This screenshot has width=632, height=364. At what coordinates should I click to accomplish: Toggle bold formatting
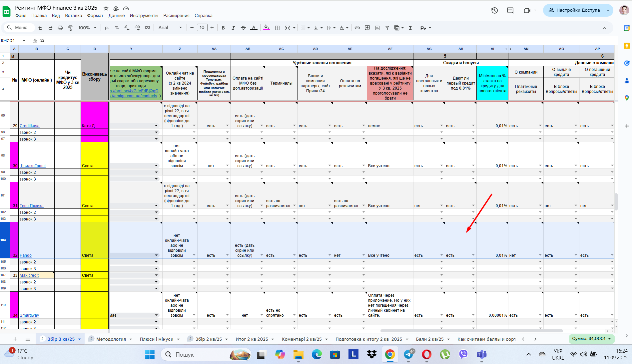pyautogui.click(x=223, y=28)
